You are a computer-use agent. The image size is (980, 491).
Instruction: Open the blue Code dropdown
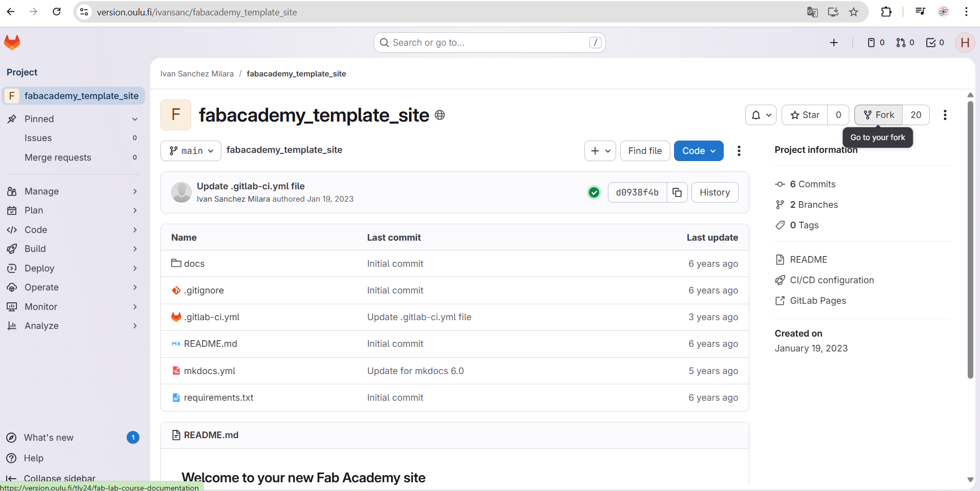(x=698, y=151)
